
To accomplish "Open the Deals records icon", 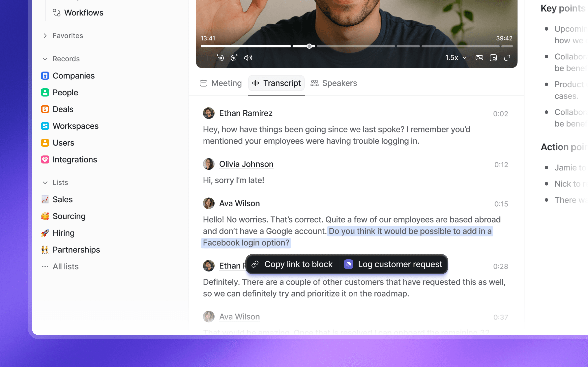I will (45, 109).
